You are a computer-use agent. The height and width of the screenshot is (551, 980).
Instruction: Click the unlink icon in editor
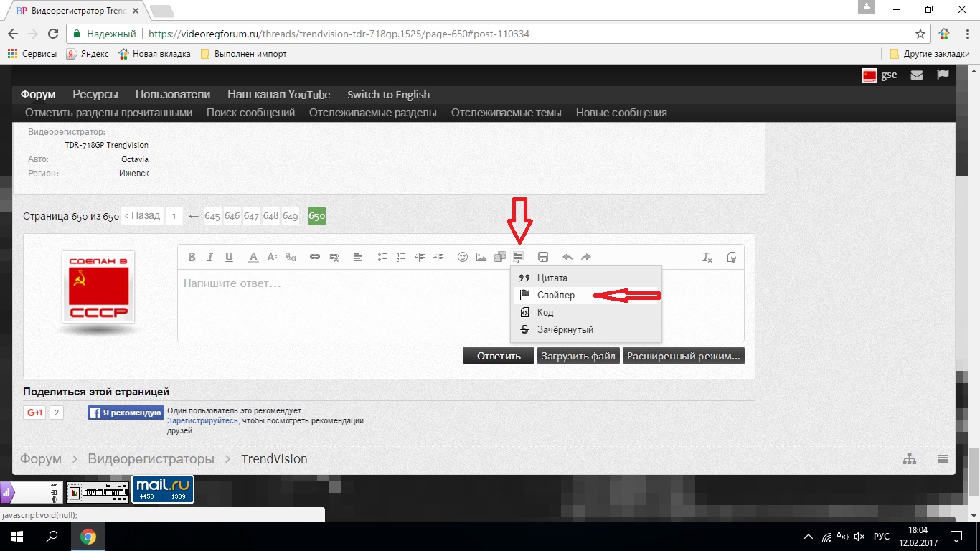pos(334,257)
